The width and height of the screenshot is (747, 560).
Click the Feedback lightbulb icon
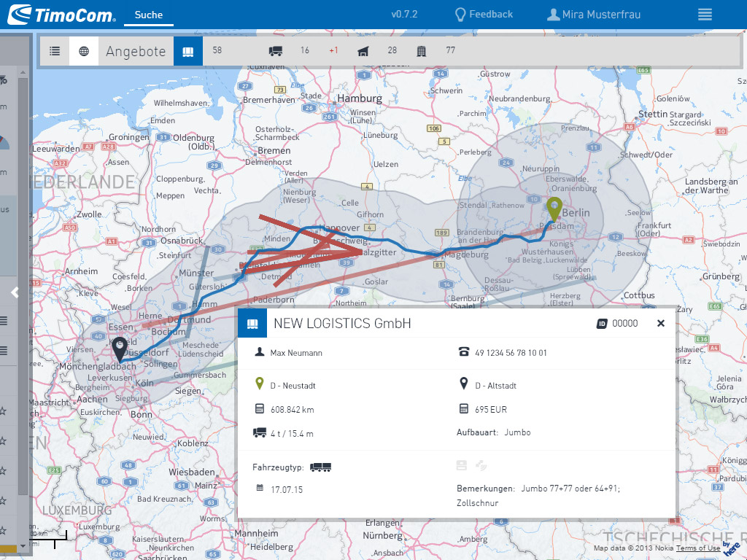[x=460, y=15]
